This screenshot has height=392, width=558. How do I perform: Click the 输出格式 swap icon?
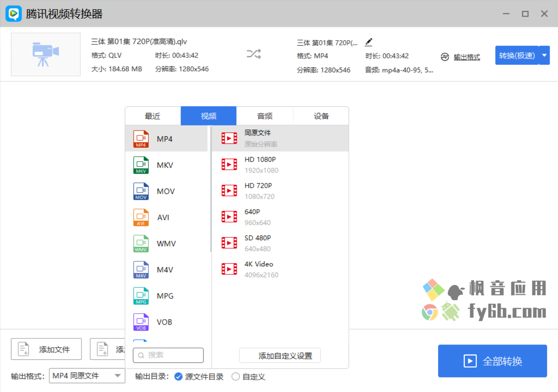445,57
